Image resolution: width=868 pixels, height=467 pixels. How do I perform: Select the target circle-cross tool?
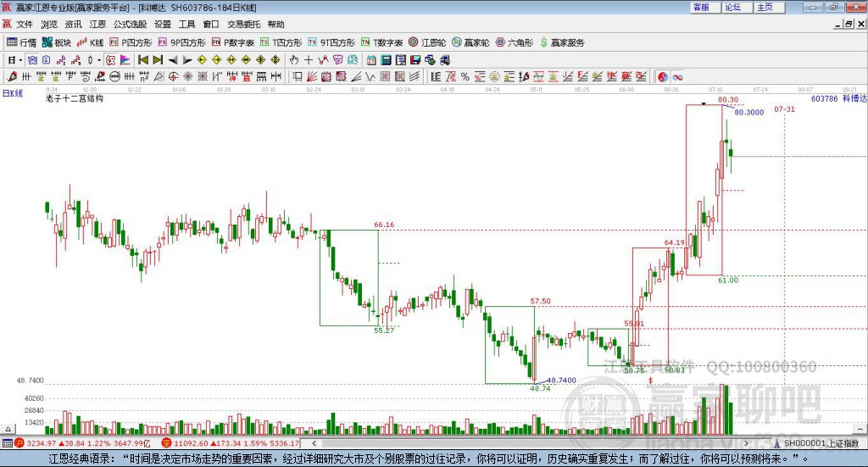173,77
